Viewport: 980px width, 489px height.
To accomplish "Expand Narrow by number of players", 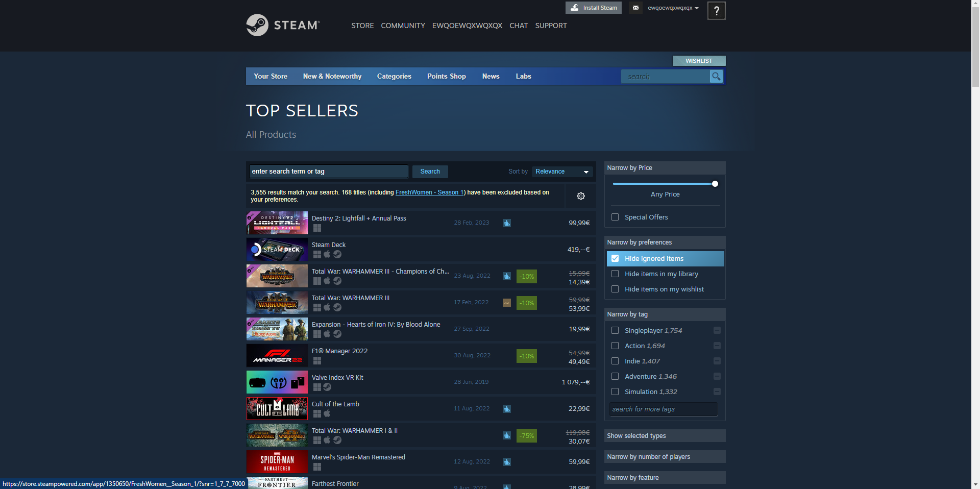I will point(665,457).
